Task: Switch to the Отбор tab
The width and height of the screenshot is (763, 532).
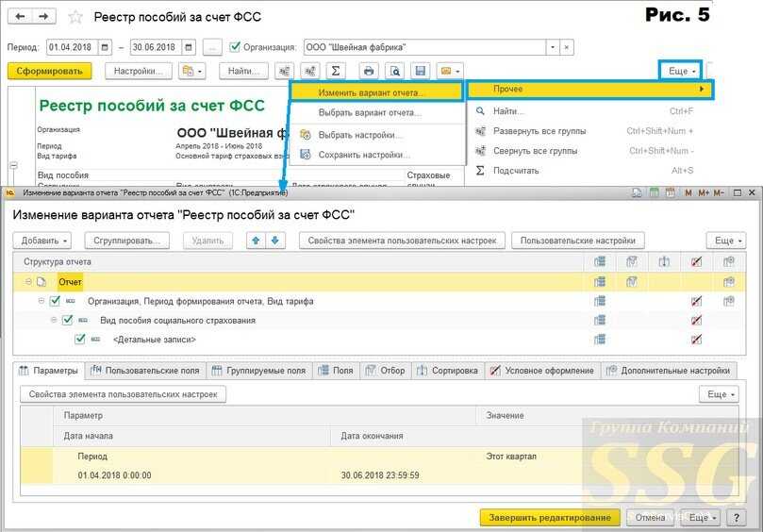Action: (386, 371)
